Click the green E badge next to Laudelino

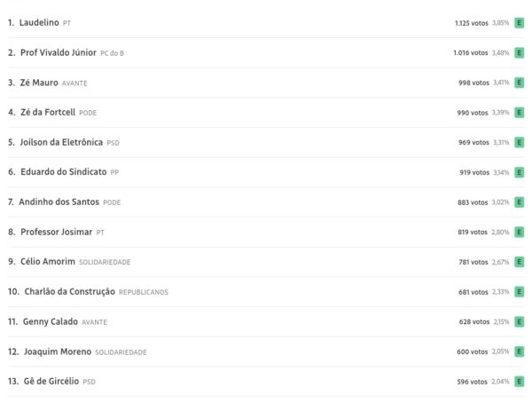point(519,23)
